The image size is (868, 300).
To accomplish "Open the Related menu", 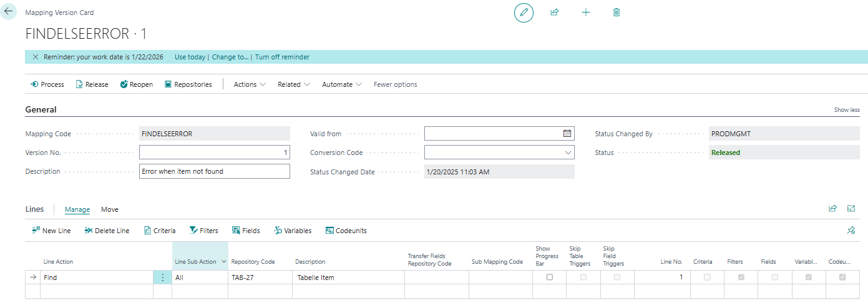I will click(294, 84).
